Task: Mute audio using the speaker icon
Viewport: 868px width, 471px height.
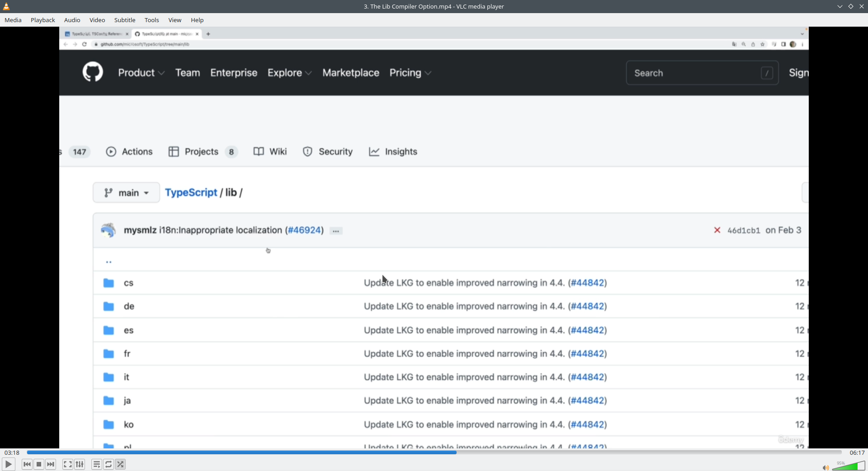Action: (826, 467)
